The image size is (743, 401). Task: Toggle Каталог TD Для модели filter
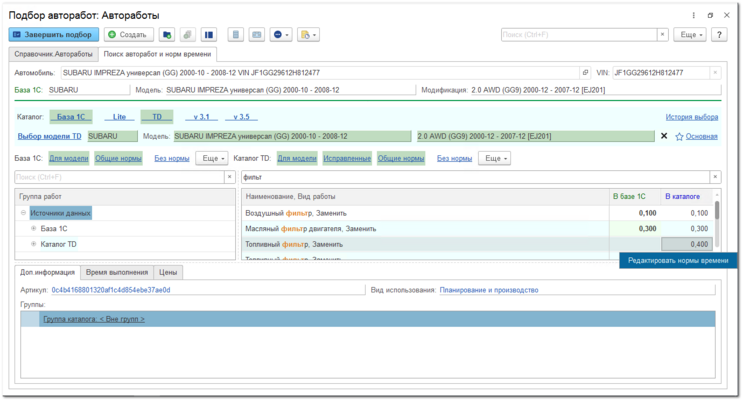coord(297,158)
